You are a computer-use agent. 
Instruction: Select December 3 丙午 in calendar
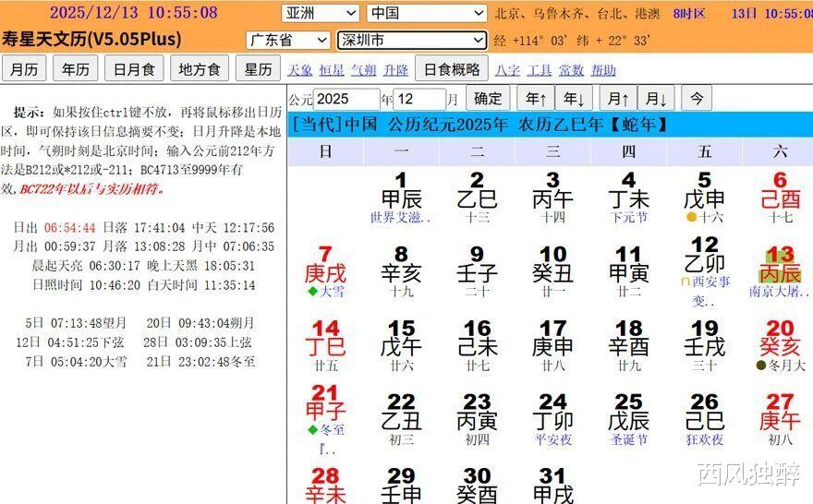click(x=552, y=197)
